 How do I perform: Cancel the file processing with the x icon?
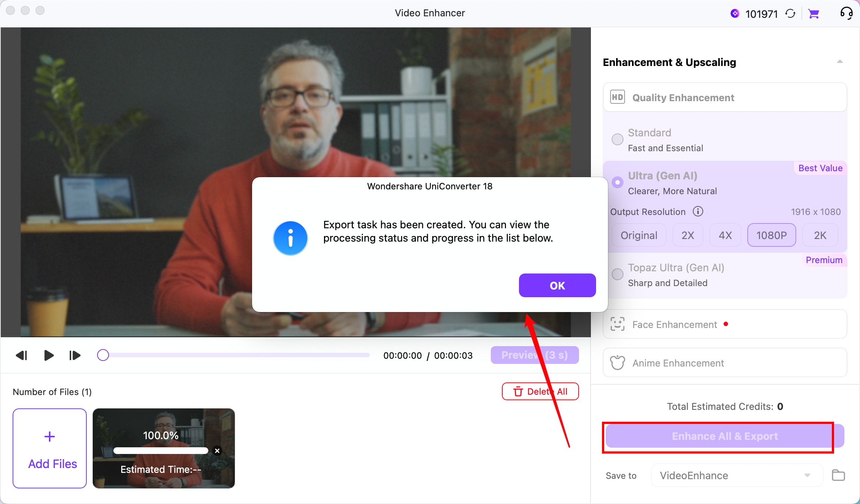click(x=217, y=451)
